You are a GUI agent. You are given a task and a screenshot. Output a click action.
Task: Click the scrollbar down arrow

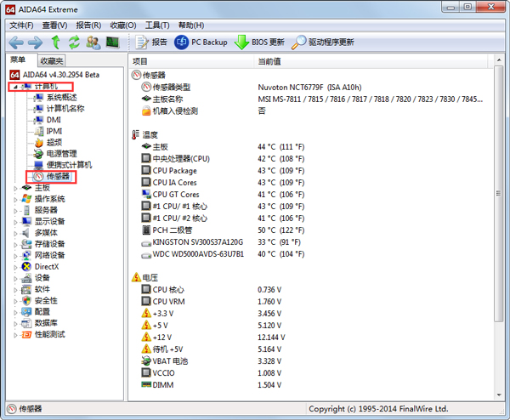499,395
